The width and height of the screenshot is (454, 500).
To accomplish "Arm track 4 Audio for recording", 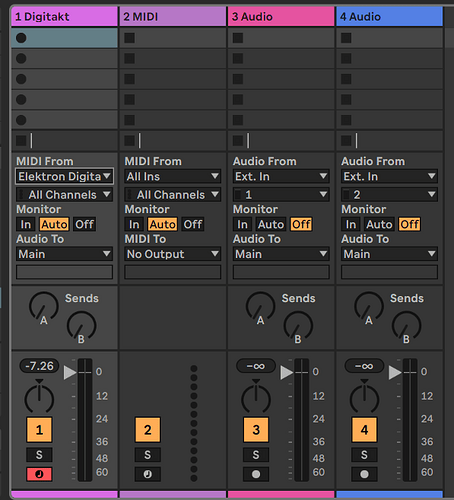I will pos(364,474).
